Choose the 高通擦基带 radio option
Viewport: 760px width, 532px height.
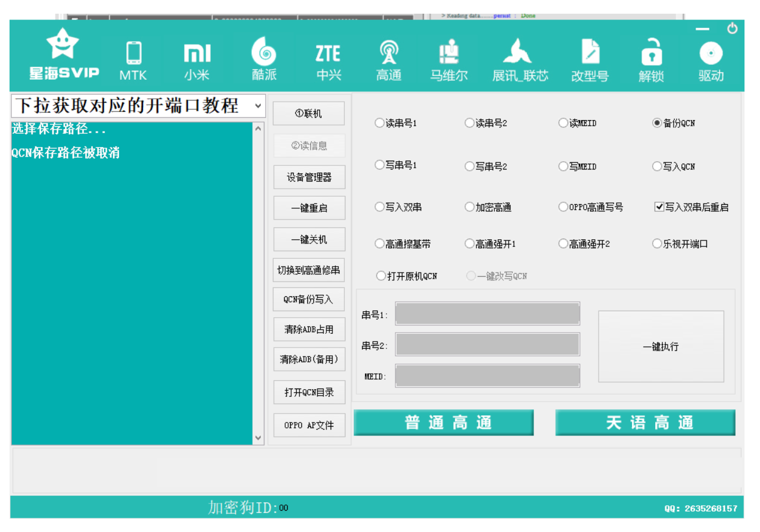click(x=379, y=244)
